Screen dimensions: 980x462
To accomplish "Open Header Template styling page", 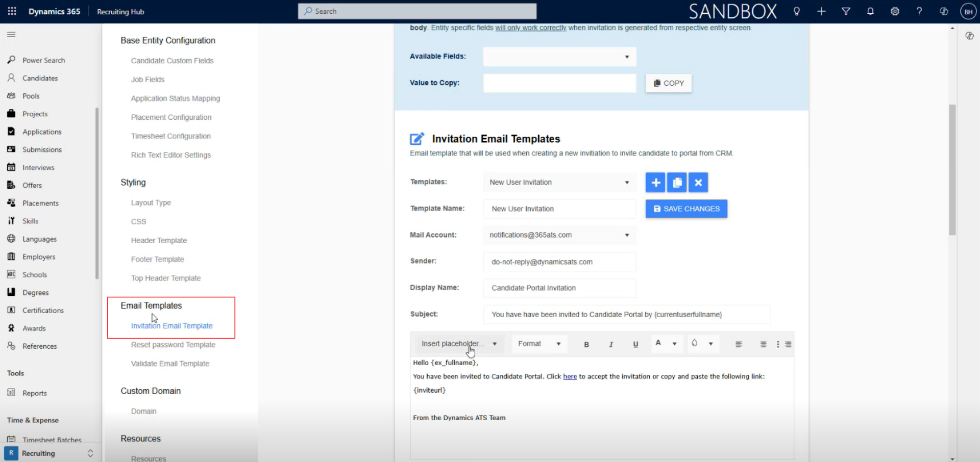I will coord(159,240).
